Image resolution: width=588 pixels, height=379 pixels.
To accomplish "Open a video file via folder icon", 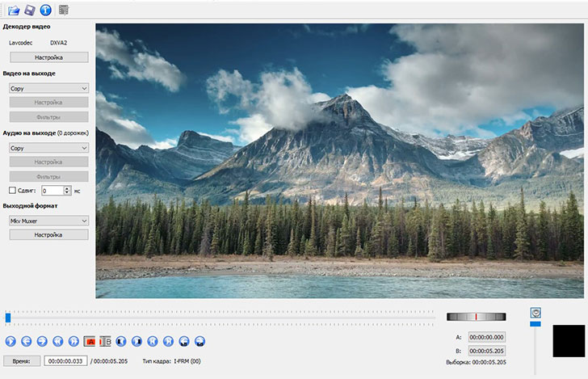I will [x=14, y=10].
